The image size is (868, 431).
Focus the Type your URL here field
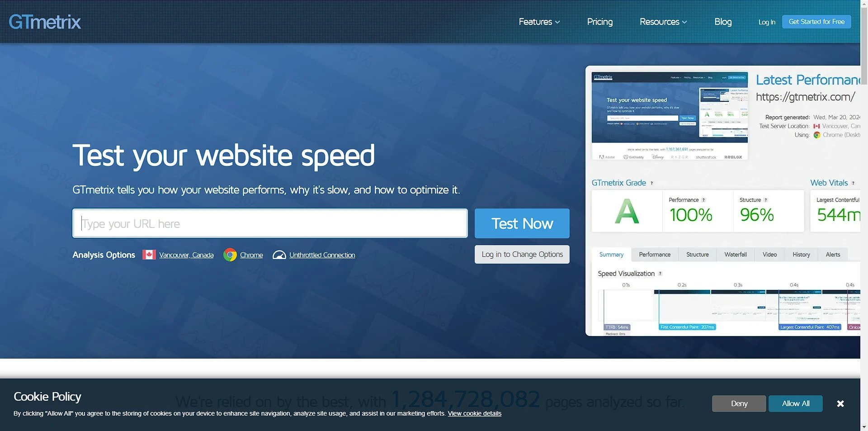pyautogui.click(x=270, y=223)
